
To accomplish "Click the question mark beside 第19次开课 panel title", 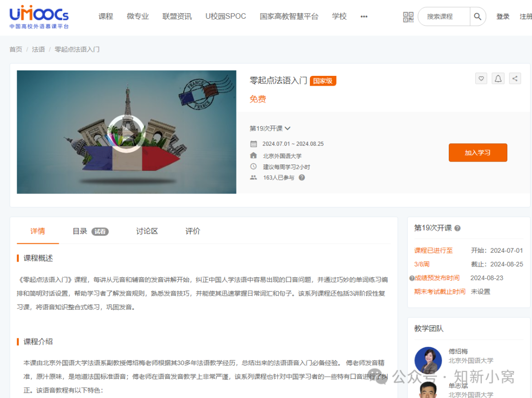I will 457,228.
